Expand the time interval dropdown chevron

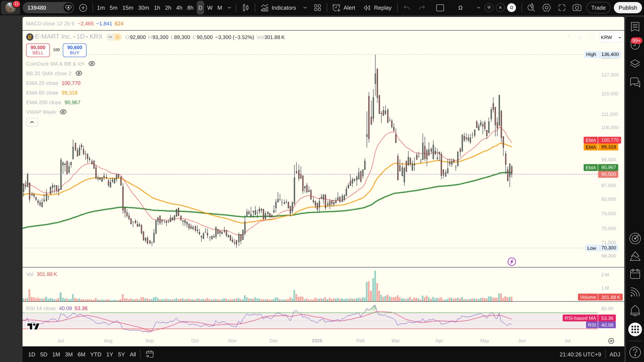coord(229,8)
